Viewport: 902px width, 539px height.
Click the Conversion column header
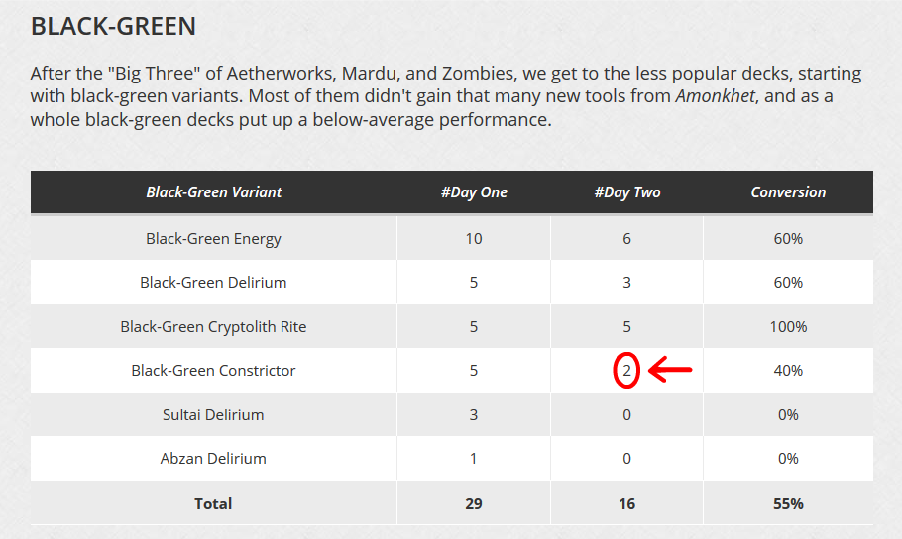[788, 192]
